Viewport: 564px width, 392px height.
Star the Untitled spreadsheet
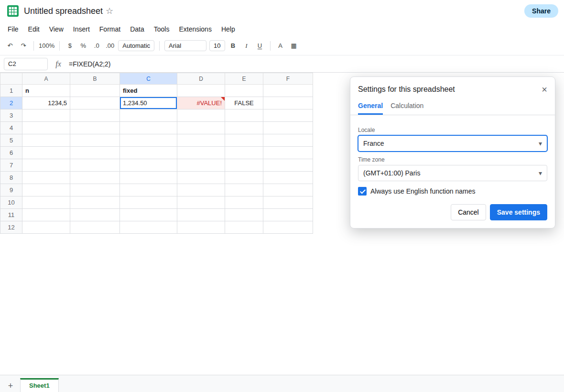[110, 11]
